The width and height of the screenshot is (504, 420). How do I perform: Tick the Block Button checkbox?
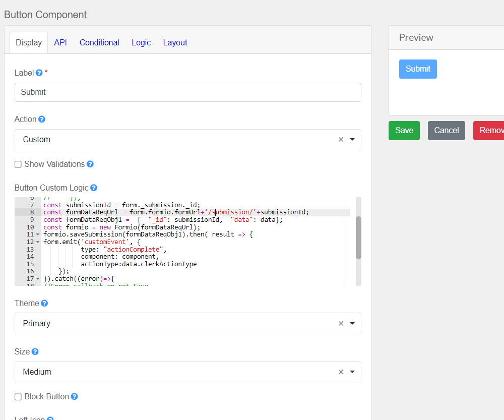18,397
